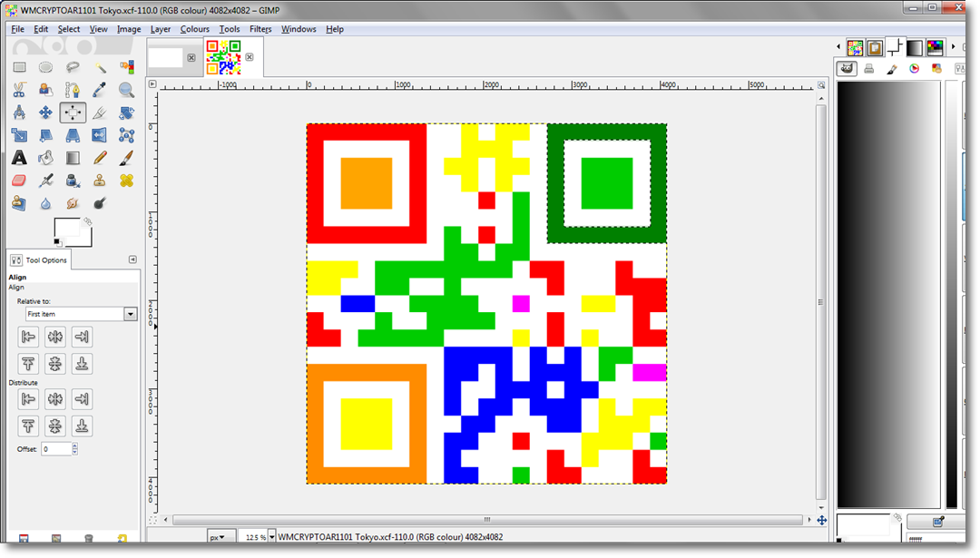Select the Colour Picker tool
The height and width of the screenshot is (558, 980).
point(100,90)
